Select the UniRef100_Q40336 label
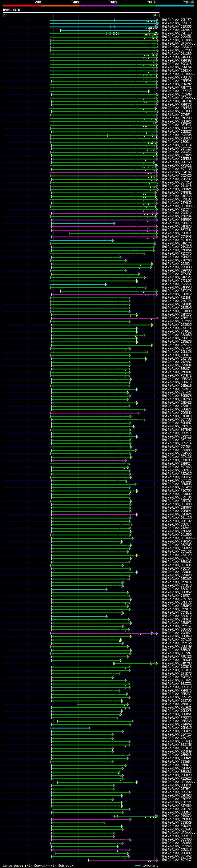197x868 pixels. tap(177, 57)
